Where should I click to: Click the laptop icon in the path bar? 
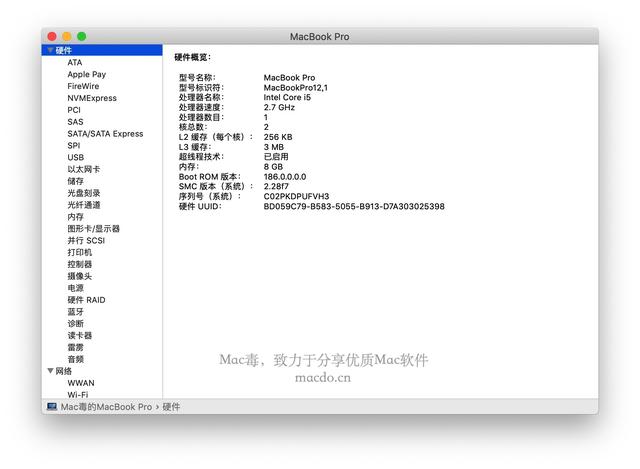pos(52,407)
